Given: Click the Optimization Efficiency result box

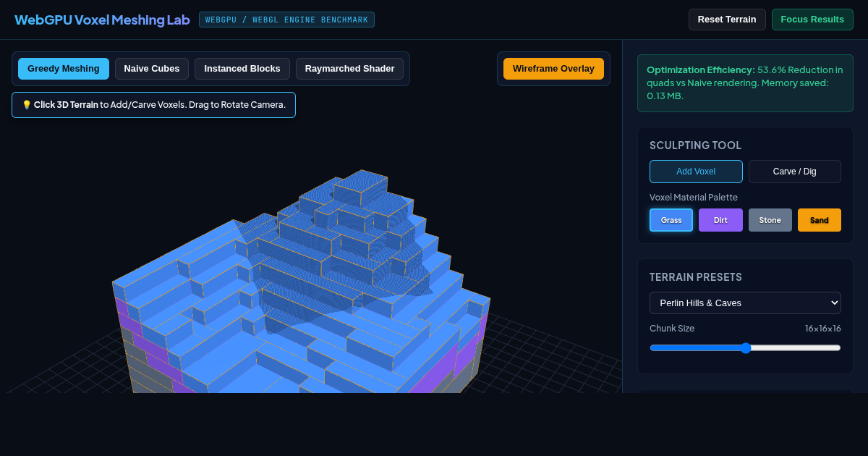Looking at the screenshot, I should pos(745,83).
